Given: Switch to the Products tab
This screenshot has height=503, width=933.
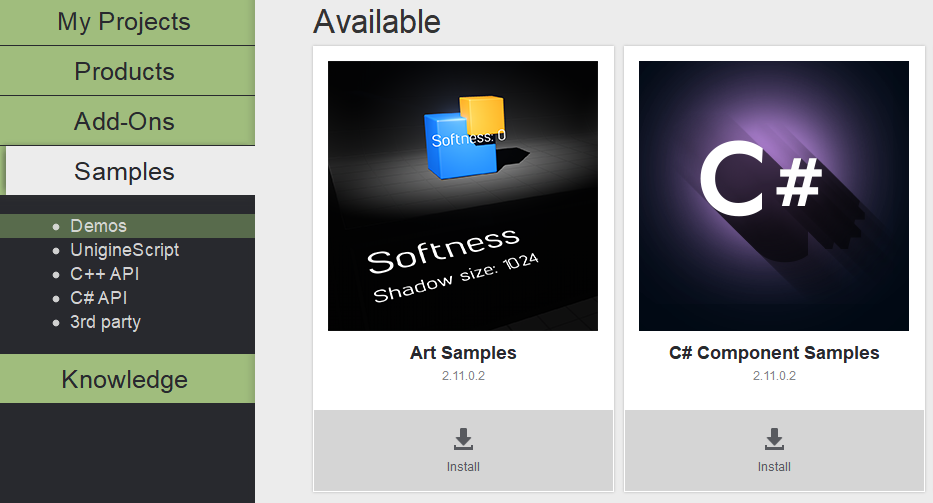Looking at the screenshot, I should [x=124, y=71].
